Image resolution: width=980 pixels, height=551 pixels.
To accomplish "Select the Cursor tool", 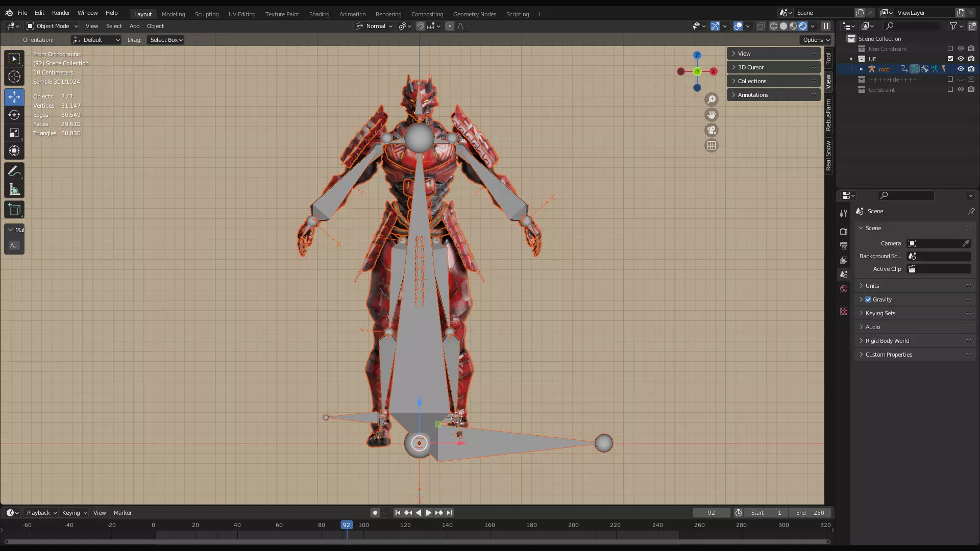I will click(14, 77).
